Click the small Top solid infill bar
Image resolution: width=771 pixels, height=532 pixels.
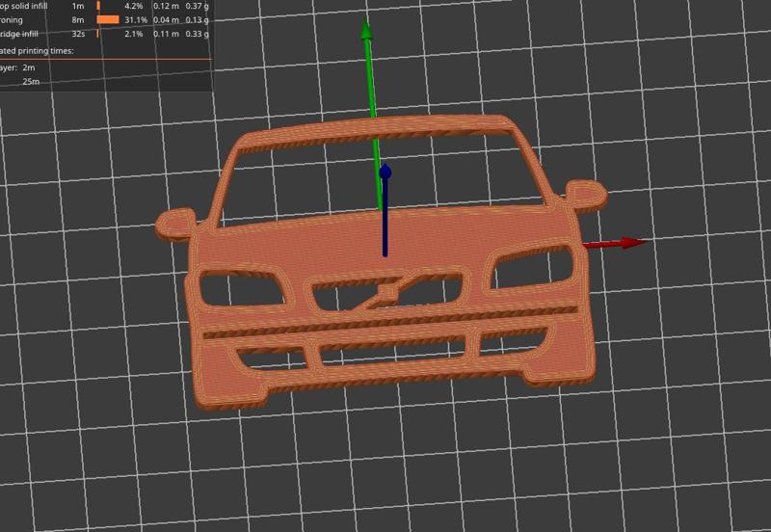(x=98, y=6)
